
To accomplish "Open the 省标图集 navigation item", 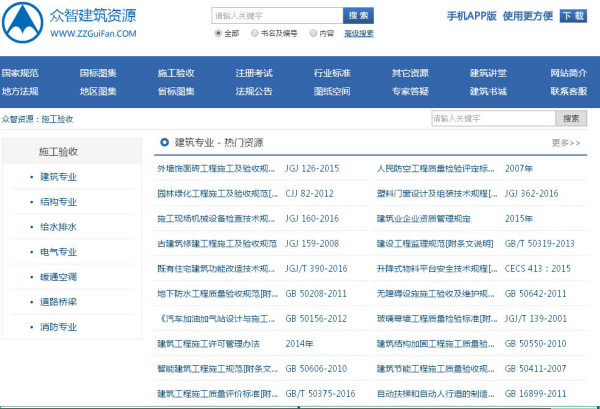I will (x=176, y=91).
